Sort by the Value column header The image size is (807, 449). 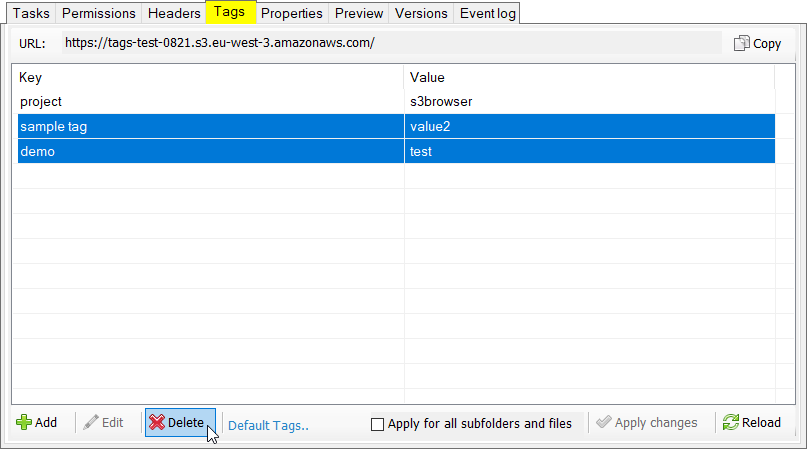pos(589,77)
